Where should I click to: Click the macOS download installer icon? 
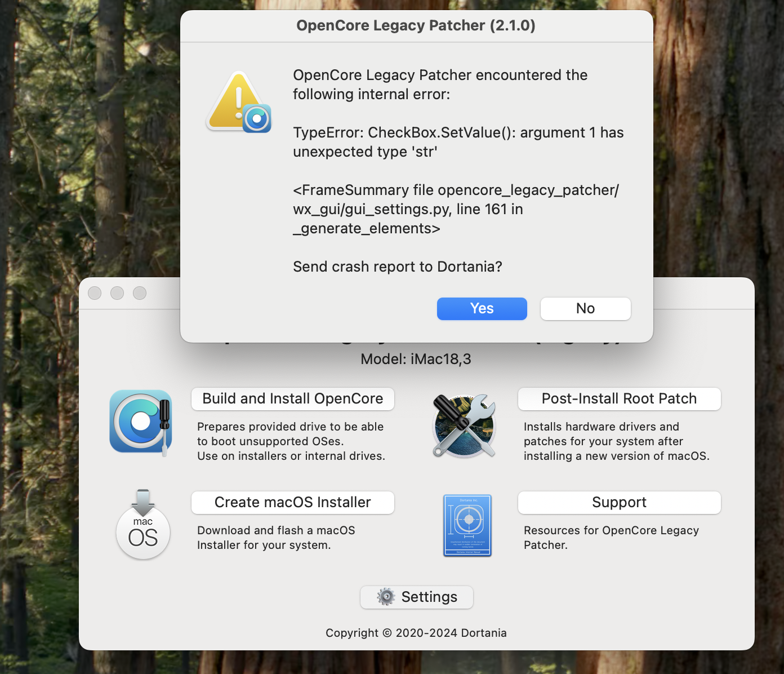(x=143, y=525)
